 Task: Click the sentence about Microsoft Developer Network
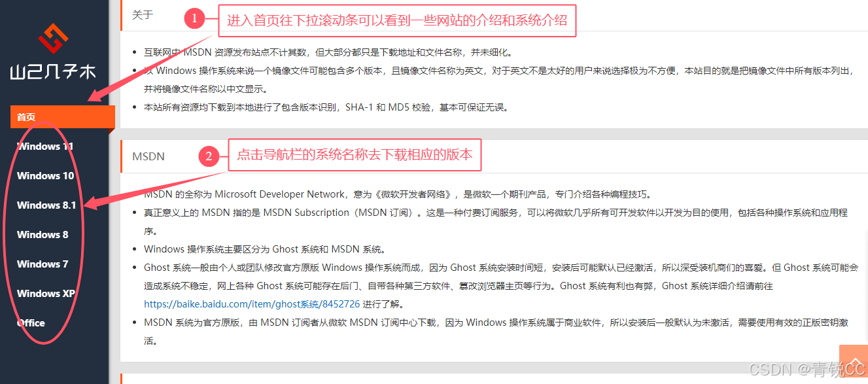(x=398, y=194)
